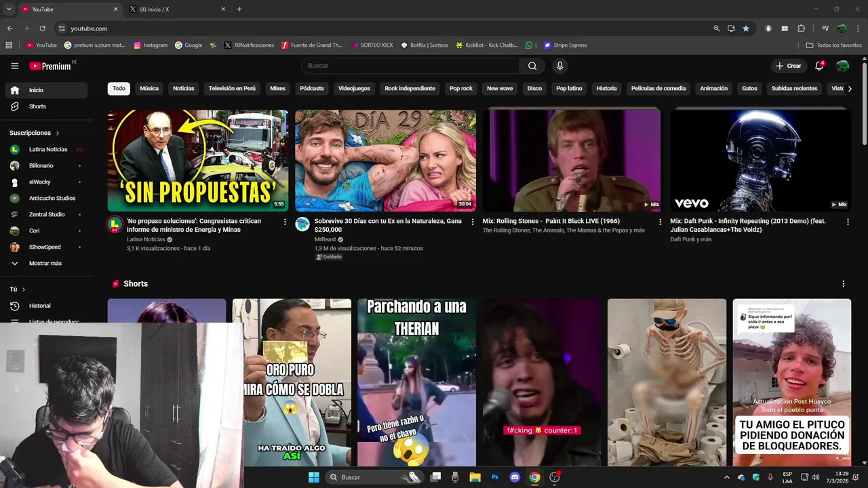Image resolution: width=868 pixels, height=488 pixels.
Task: Click the Crear button
Action: tap(789, 66)
